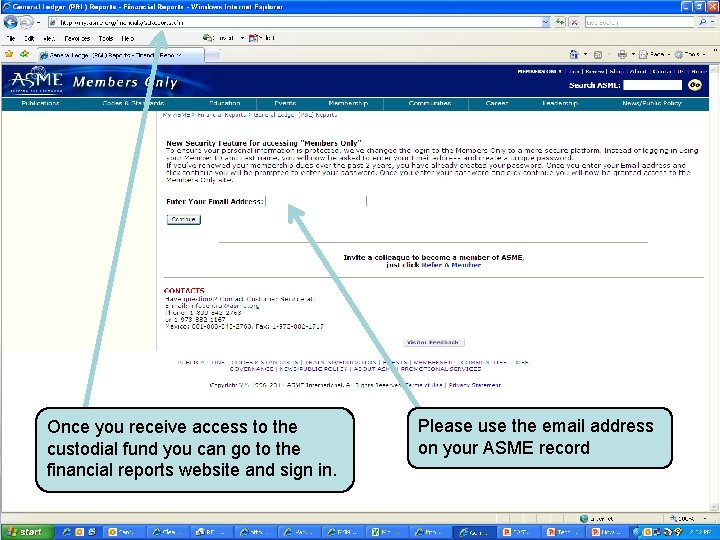The image size is (720, 540).
Task: Select the General Ledger Reports browser tab
Action: pos(120,56)
